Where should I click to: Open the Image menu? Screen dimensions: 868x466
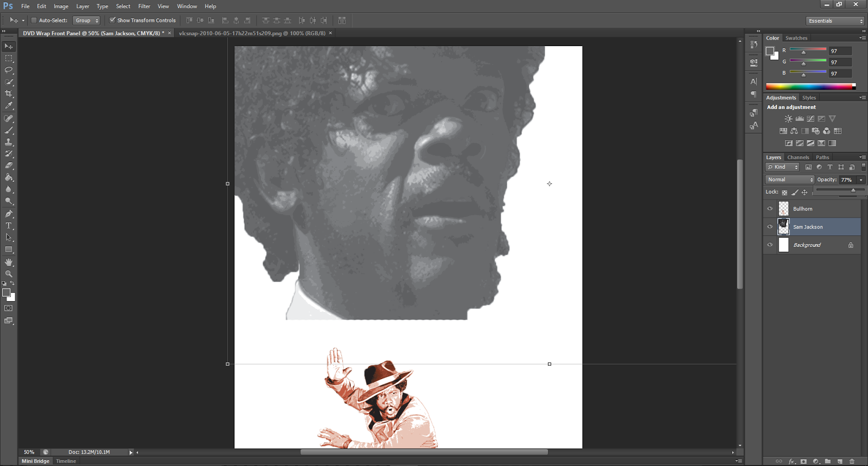(61, 6)
